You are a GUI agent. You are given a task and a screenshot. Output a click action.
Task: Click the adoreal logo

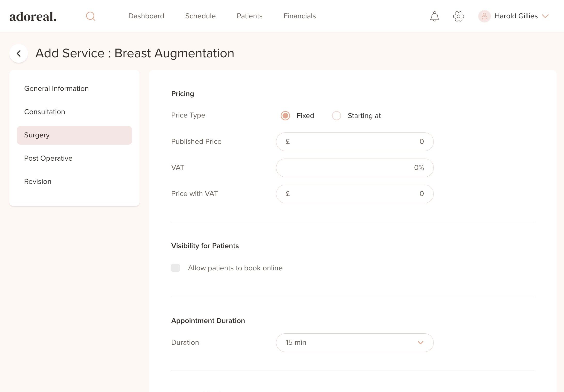point(33,17)
